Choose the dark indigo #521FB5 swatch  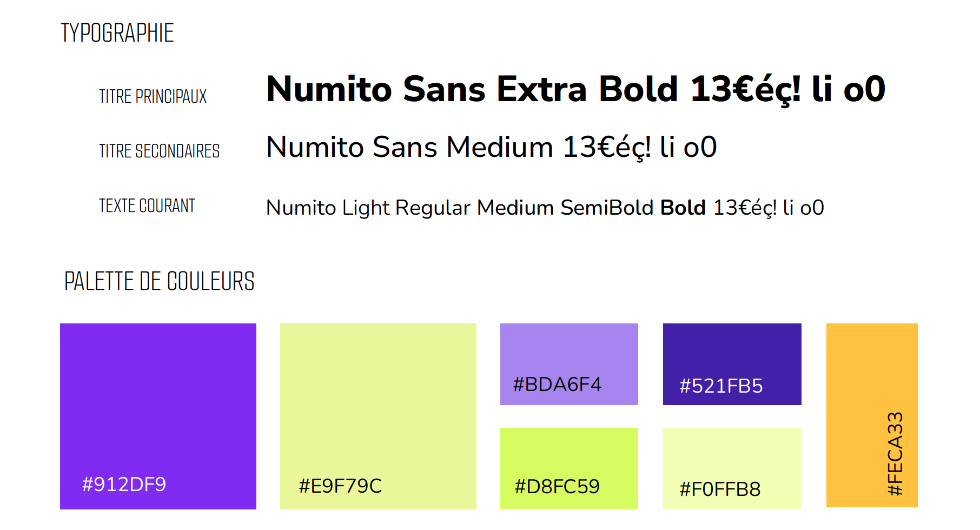732,364
